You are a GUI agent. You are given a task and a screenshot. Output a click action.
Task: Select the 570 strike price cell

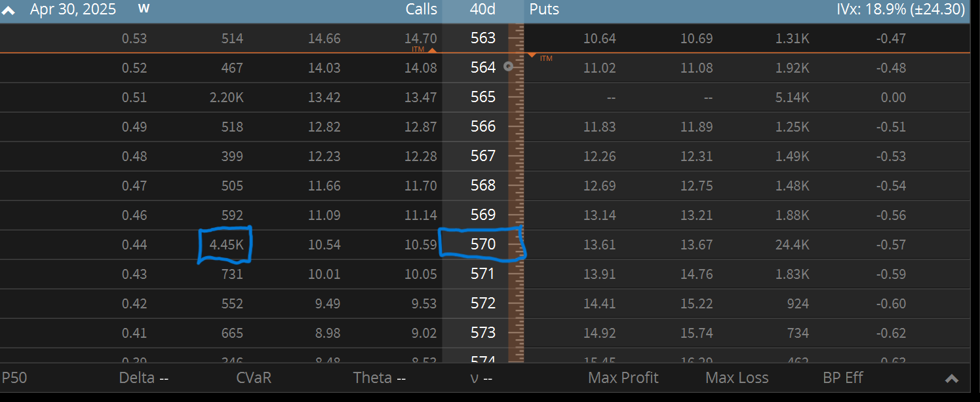point(482,244)
